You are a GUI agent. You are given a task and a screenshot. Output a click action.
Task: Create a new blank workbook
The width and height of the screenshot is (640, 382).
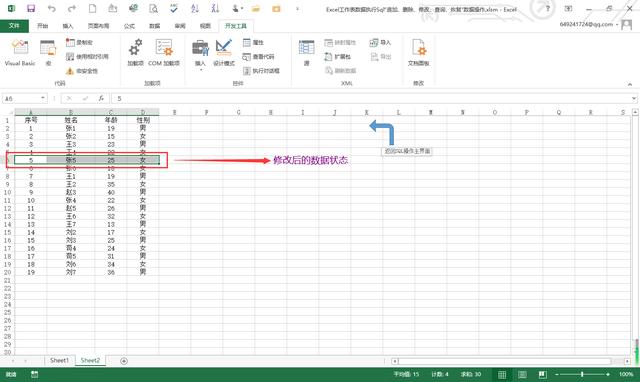click(93, 9)
